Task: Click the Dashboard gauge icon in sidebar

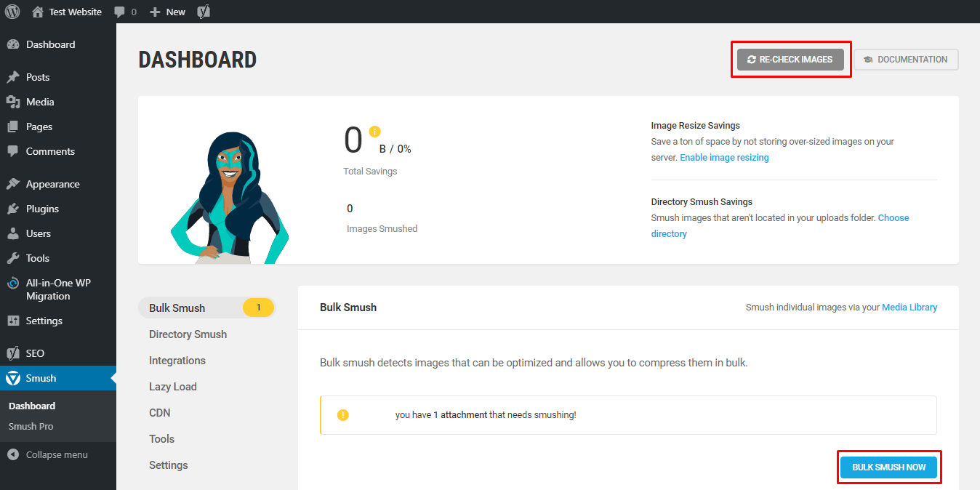Action: point(13,44)
